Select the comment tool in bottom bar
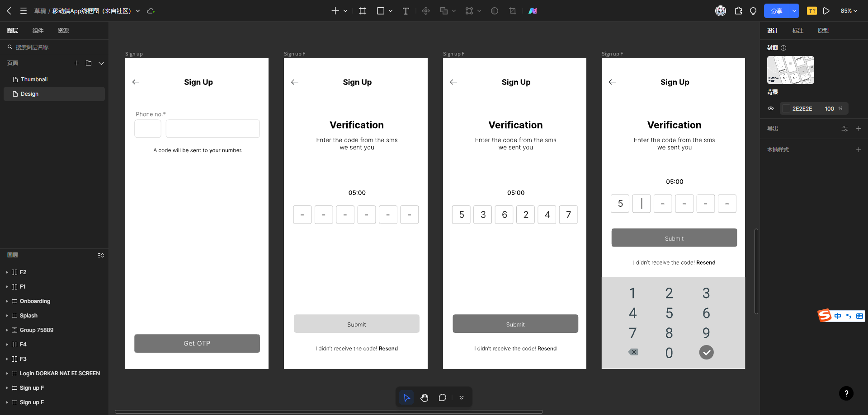The image size is (868, 415). [x=443, y=397]
